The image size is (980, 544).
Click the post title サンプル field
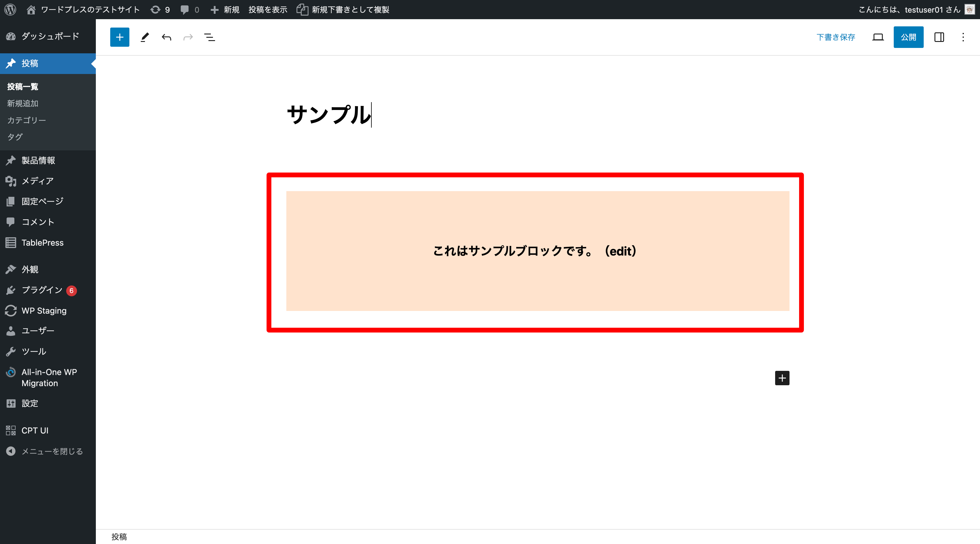coord(538,114)
